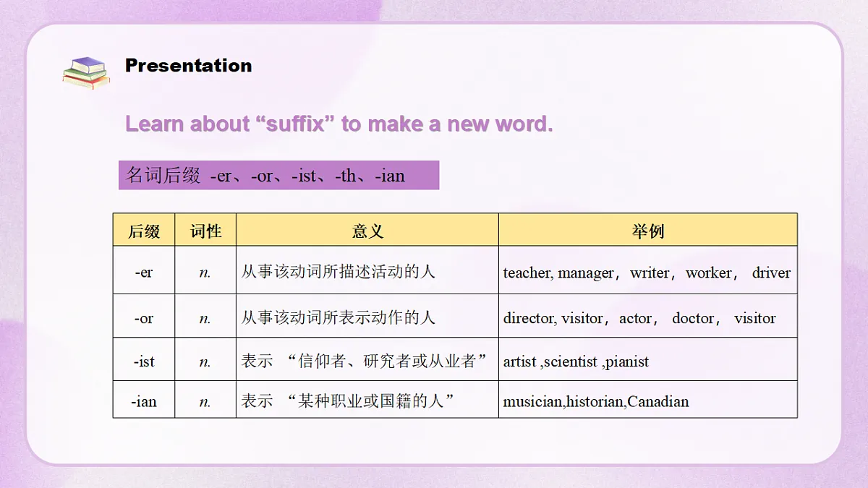Screen dimensions: 868x488
Task: Select 'artist ,scientist ,pianist' example cell
Action: pos(648,359)
